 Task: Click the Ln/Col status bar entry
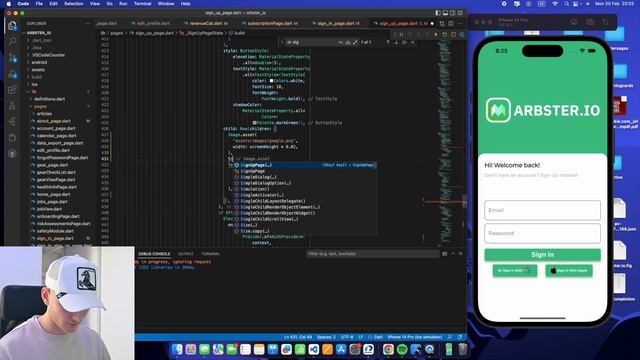pyautogui.click(x=298, y=337)
